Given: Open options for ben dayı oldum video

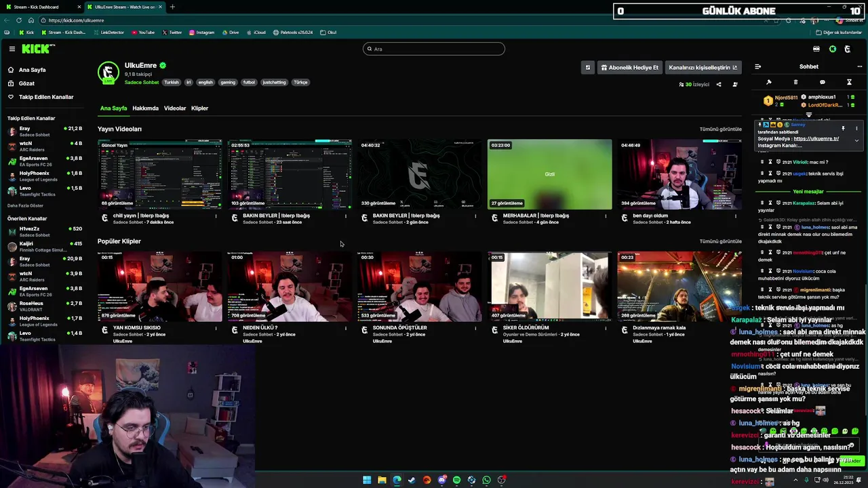Looking at the screenshot, I should pos(735,216).
